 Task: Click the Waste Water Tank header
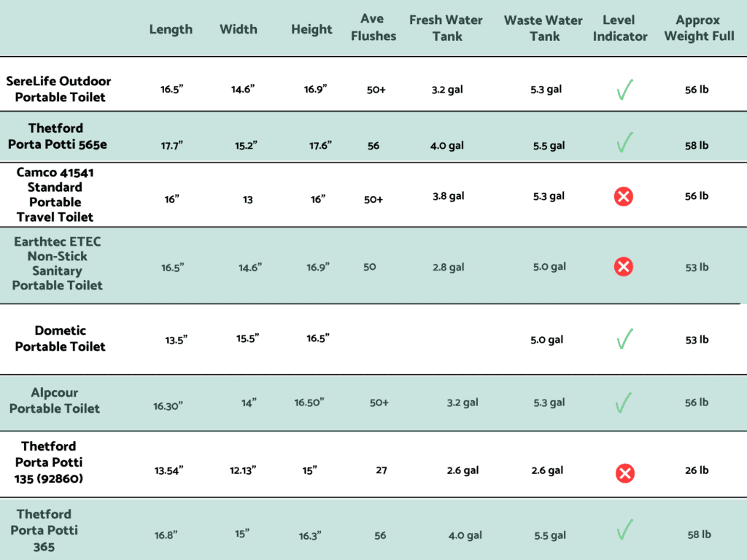tap(543, 28)
